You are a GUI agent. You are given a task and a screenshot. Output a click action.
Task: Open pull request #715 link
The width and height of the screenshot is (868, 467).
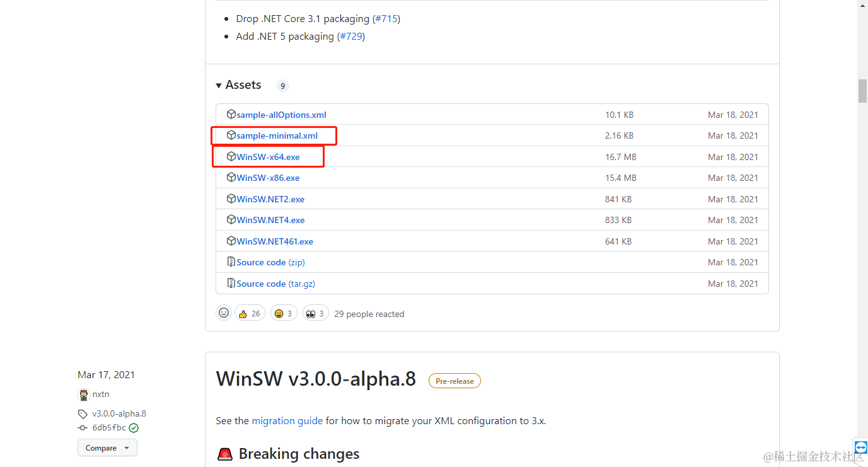click(386, 19)
